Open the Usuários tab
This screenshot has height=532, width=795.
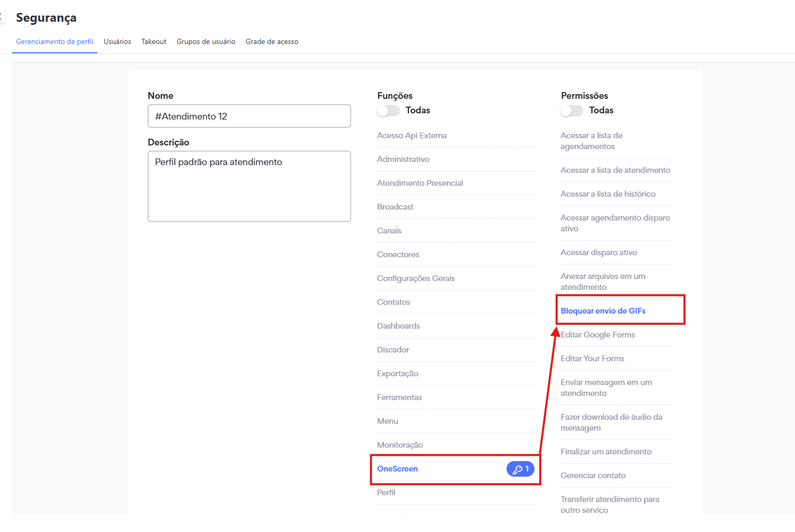pos(117,42)
